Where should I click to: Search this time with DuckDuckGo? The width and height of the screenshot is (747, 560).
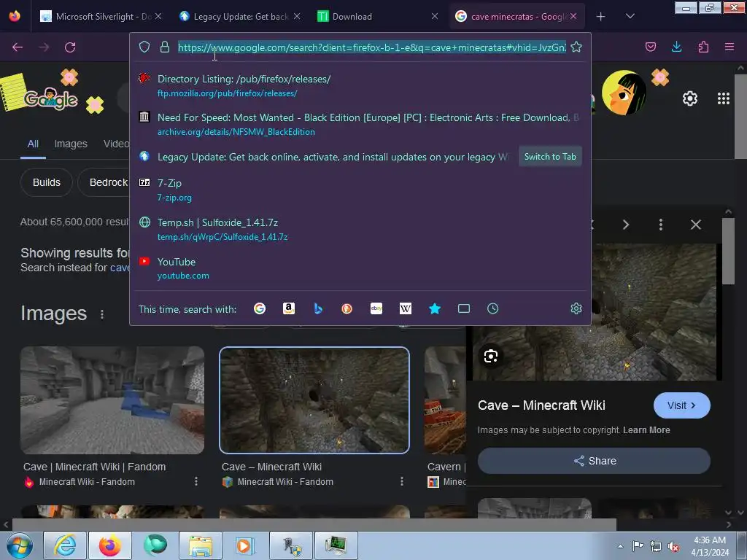point(347,308)
